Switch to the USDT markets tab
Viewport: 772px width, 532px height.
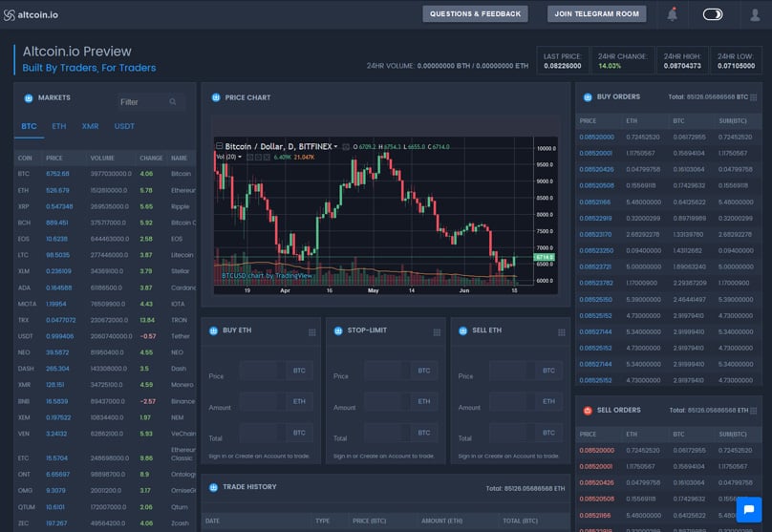coord(124,126)
